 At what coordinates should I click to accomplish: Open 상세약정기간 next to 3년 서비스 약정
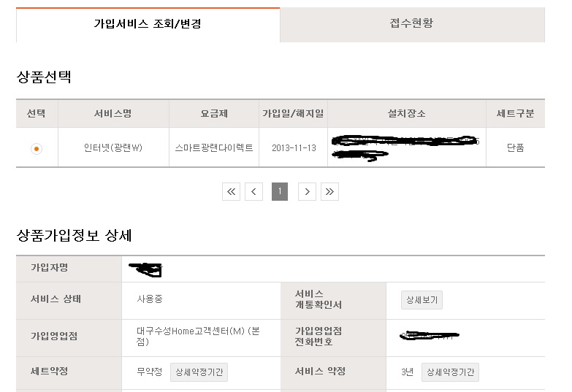pyautogui.click(x=450, y=372)
